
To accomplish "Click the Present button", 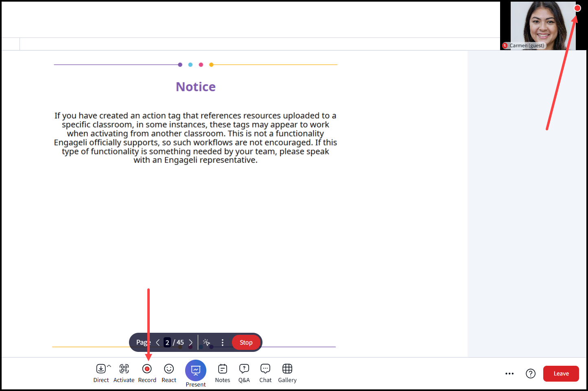I will pyautogui.click(x=196, y=370).
